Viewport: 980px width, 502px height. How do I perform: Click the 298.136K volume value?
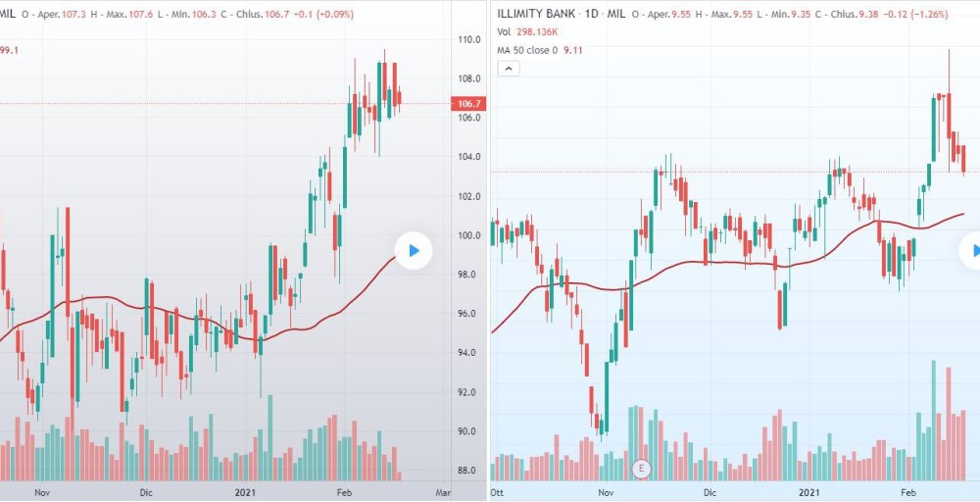pos(540,31)
